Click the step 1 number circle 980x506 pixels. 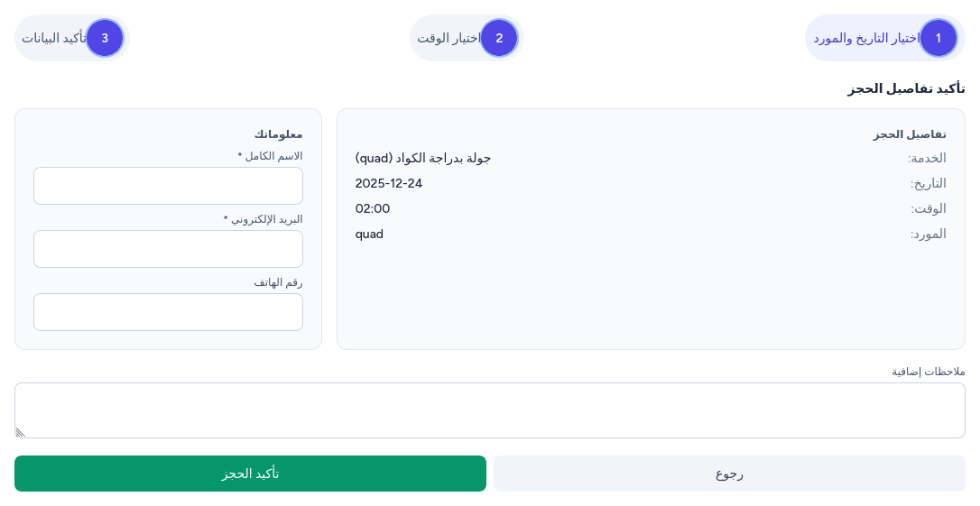point(938,38)
